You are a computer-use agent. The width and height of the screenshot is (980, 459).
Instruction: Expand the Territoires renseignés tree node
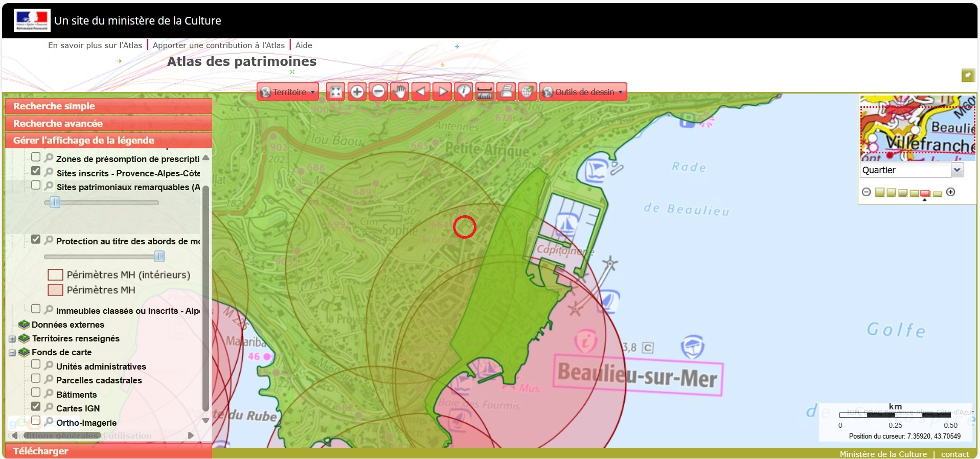tap(12, 339)
